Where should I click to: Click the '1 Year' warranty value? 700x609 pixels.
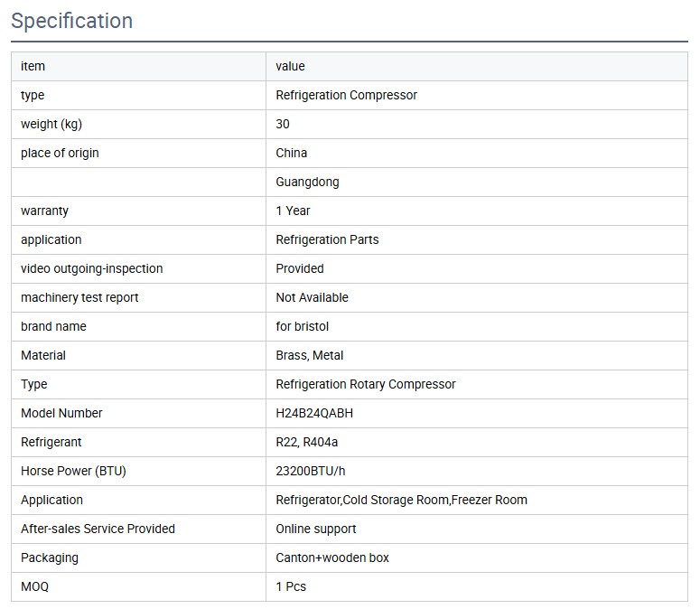coord(293,211)
